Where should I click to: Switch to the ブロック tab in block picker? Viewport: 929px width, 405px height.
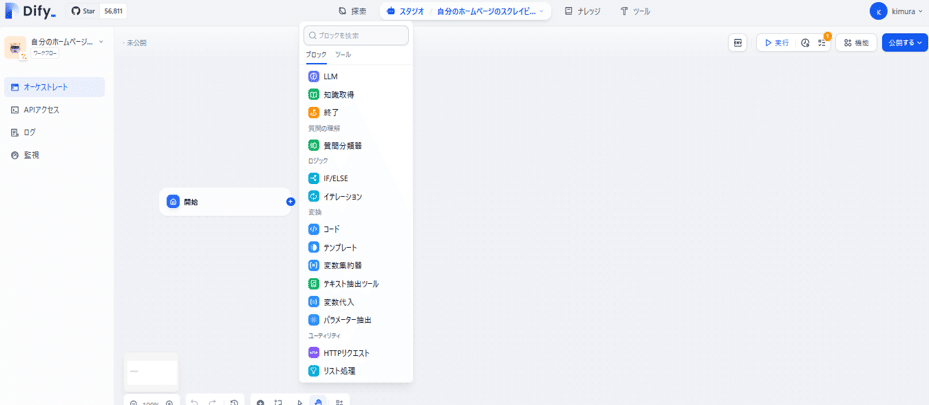pos(316,54)
